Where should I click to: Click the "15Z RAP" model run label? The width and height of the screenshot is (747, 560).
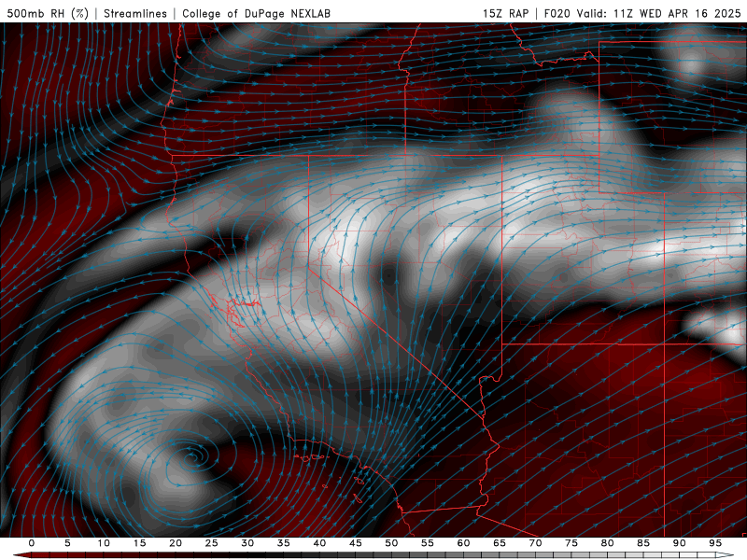click(505, 13)
